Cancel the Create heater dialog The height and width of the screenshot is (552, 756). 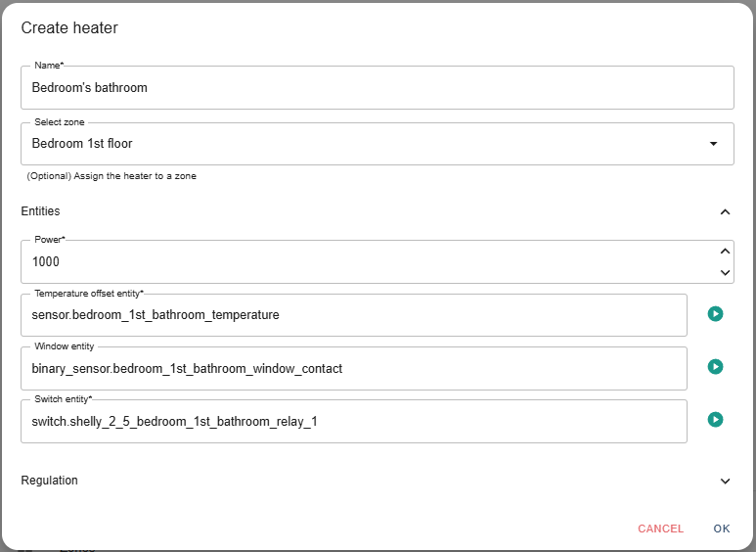pos(660,529)
